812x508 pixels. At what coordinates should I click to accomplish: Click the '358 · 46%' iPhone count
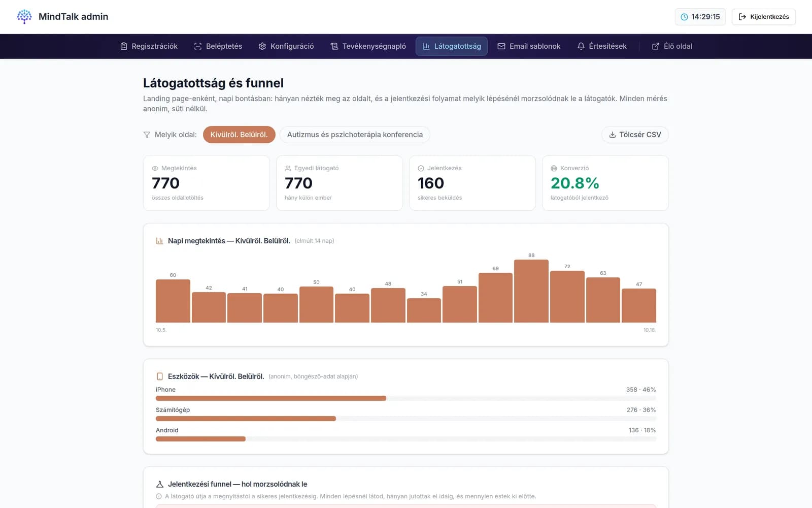pyautogui.click(x=641, y=390)
